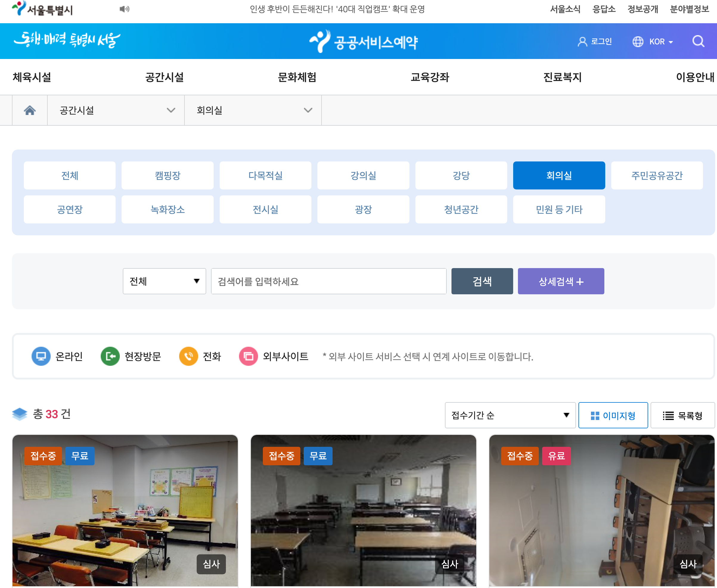Click the 검색어를 입력하세요 input field
This screenshot has height=588, width=717.
[328, 281]
